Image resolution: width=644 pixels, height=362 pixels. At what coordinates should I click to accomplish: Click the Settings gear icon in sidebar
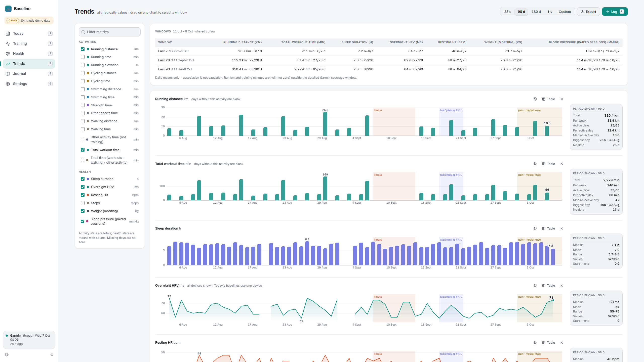[8, 84]
